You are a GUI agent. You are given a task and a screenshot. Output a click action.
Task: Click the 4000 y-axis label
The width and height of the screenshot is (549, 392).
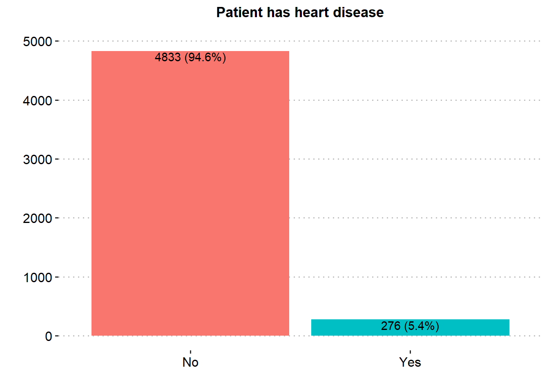point(38,100)
